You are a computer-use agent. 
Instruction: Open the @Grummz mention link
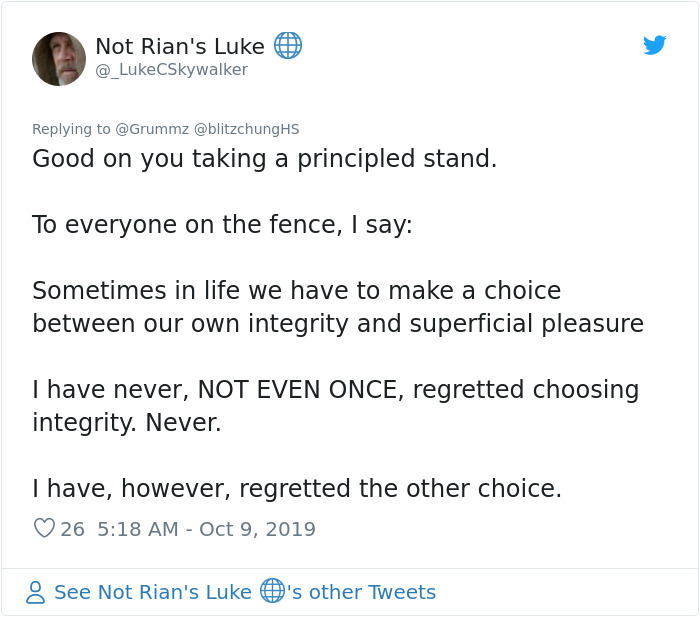coord(151,128)
